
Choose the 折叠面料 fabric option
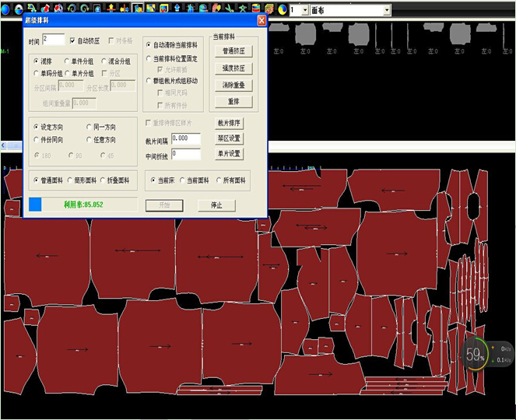(x=102, y=180)
